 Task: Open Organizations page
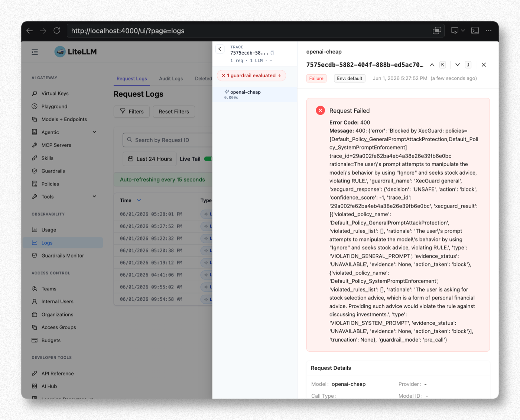pos(57,314)
